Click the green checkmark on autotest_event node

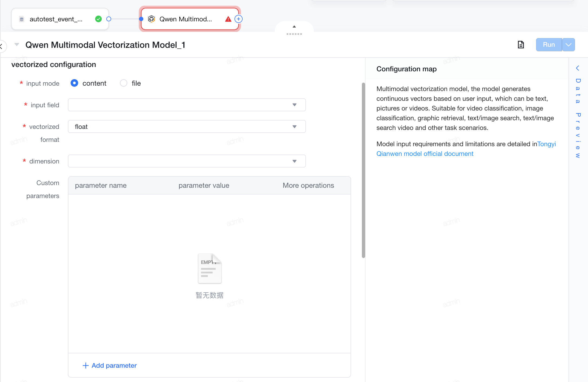[98, 19]
